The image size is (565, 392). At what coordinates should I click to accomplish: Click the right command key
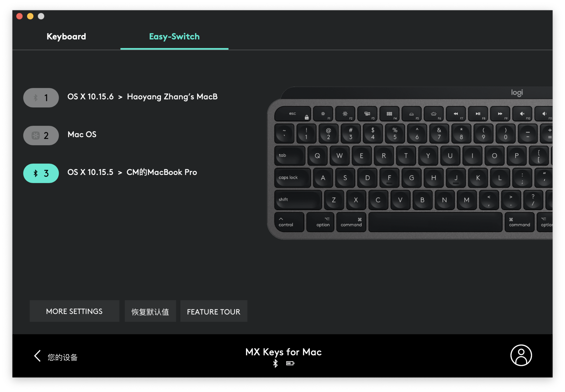519,222
